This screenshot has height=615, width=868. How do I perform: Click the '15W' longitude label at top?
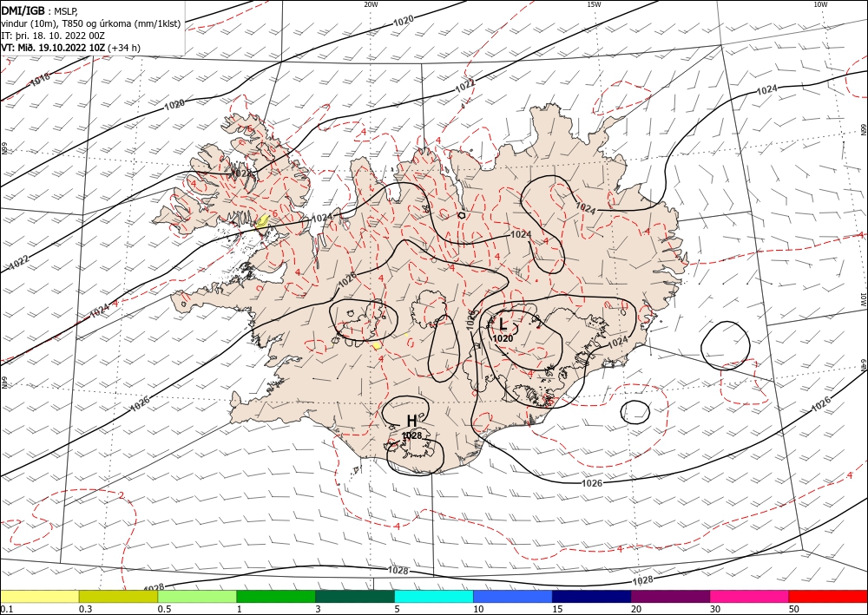594,4
